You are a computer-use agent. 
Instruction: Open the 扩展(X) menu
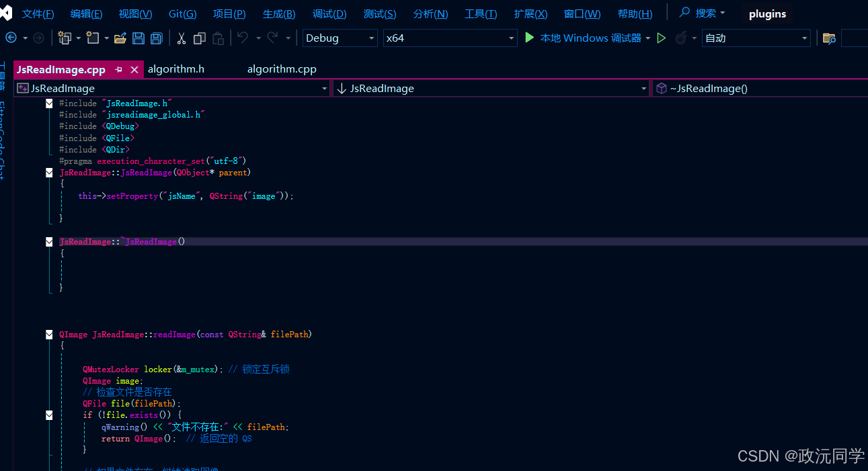(530, 14)
